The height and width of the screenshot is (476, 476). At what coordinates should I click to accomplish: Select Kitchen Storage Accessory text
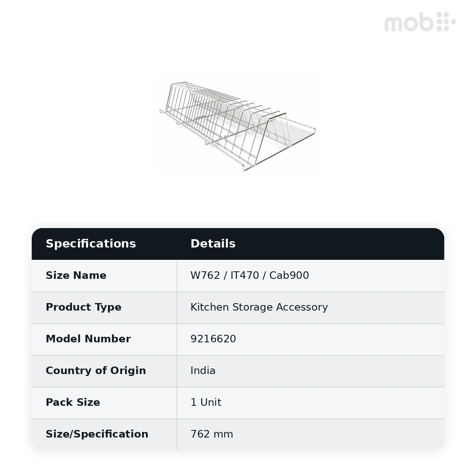point(259,307)
